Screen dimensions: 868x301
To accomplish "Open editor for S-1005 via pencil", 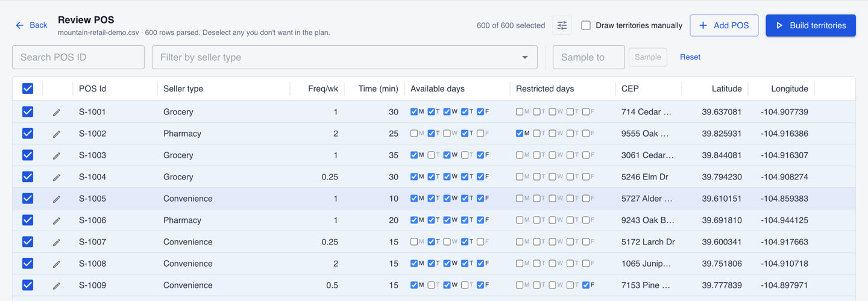I will pos(57,199).
